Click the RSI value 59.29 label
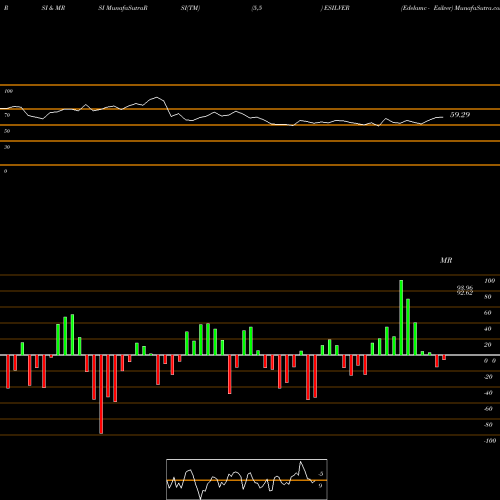This screenshot has height=500, width=500. point(460,115)
